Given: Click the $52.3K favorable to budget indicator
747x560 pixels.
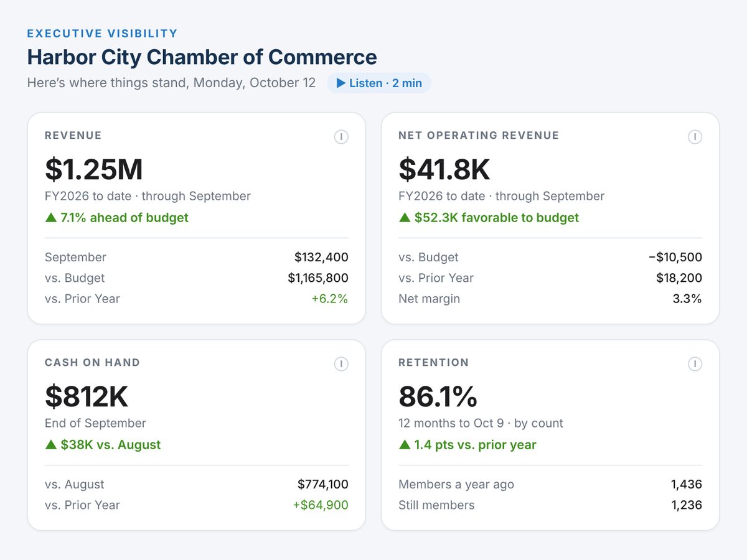Looking at the screenshot, I should click(489, 218).
